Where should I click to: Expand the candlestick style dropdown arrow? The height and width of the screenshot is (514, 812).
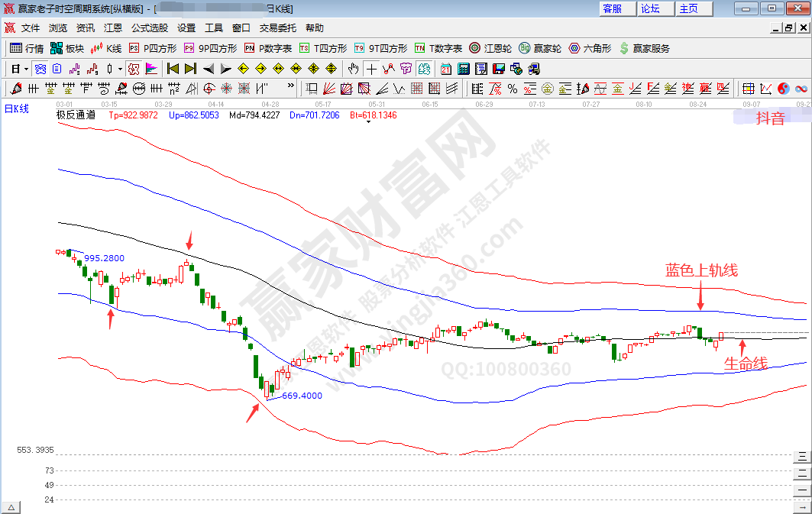120,68
